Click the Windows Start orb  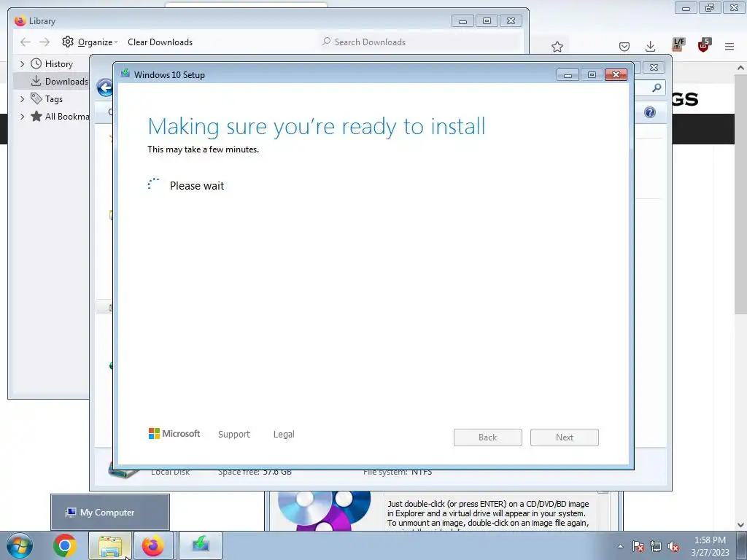pos(20,545)
